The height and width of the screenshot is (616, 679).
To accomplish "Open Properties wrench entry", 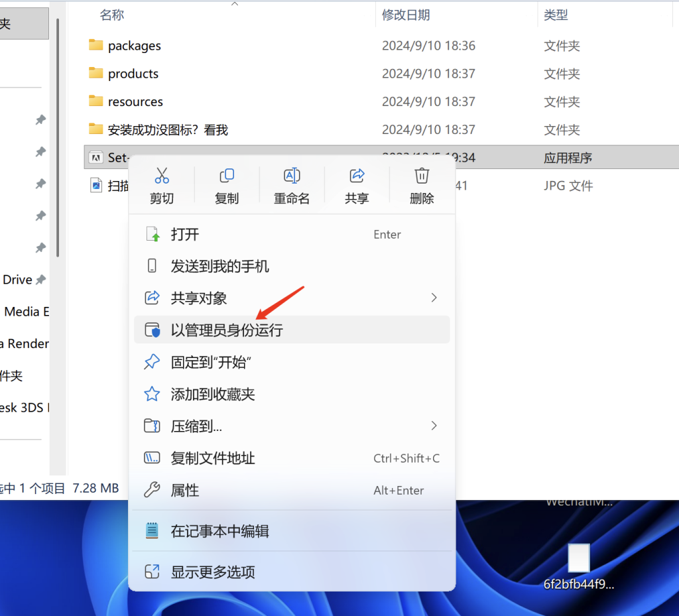I will 184,490.
